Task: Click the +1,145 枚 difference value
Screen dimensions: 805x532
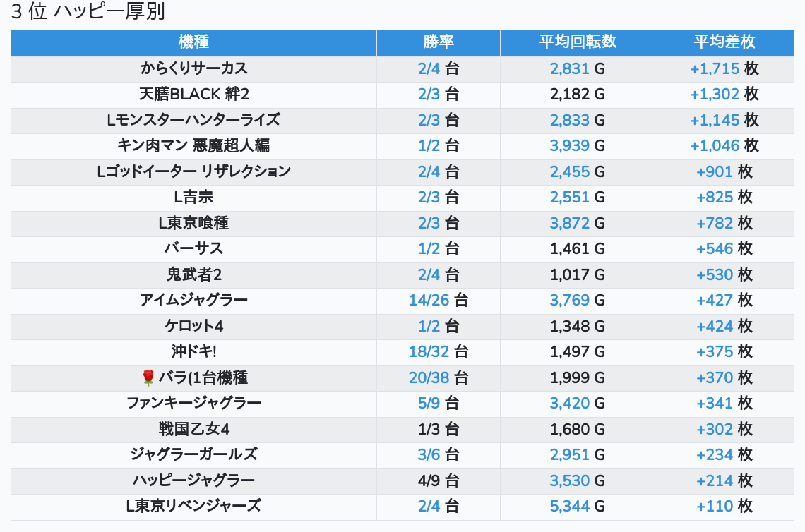Action: (724, 120)
